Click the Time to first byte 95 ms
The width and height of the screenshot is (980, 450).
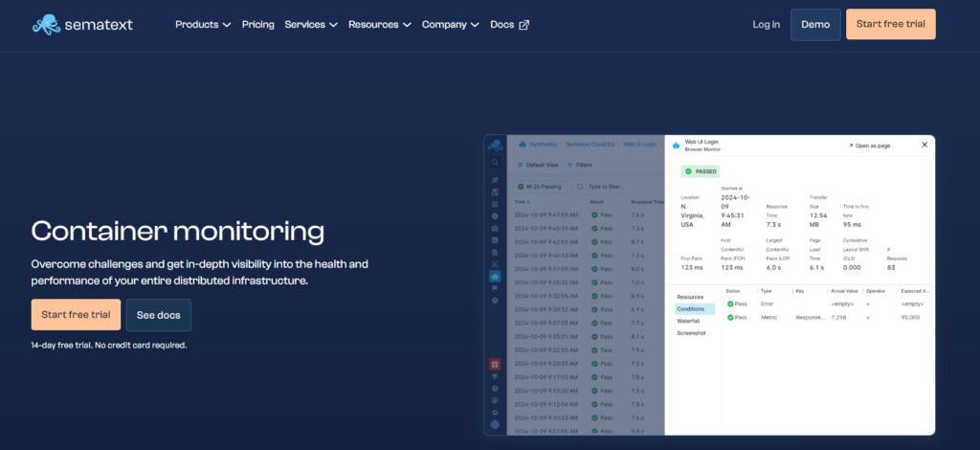pos(852,224)
